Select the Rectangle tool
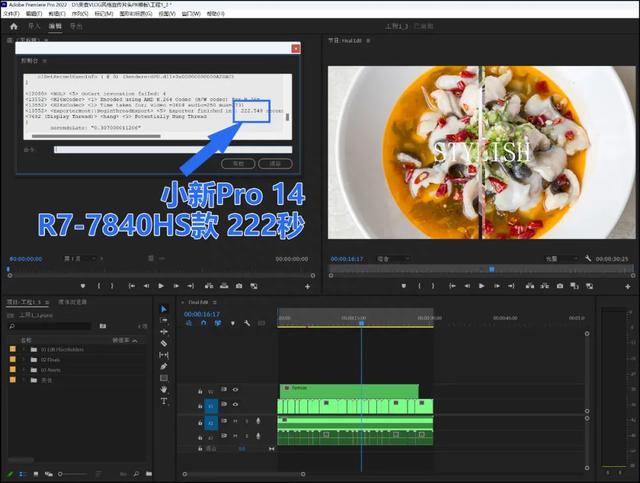640x483 pixels. point(164,378)
